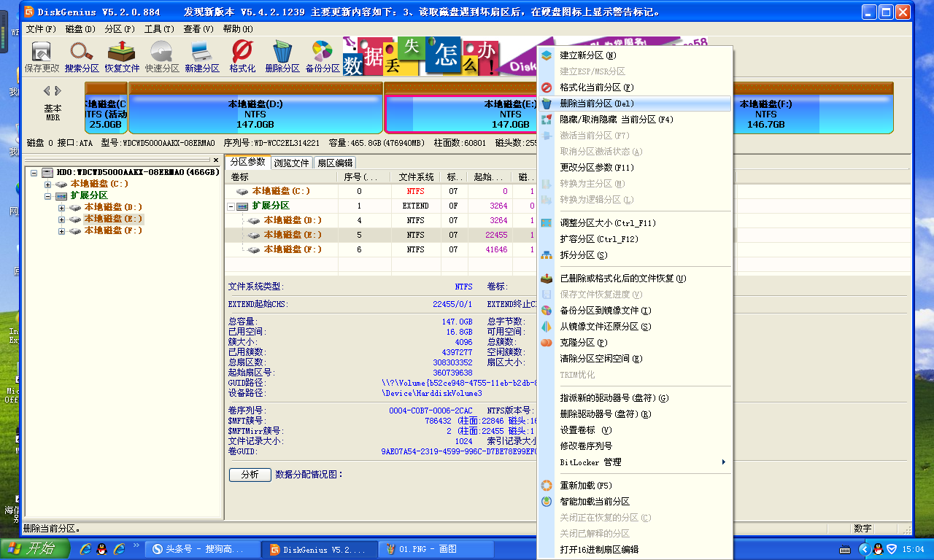Collapse the HD0 WDCWD5000AAKX disk node

point(32,172)
